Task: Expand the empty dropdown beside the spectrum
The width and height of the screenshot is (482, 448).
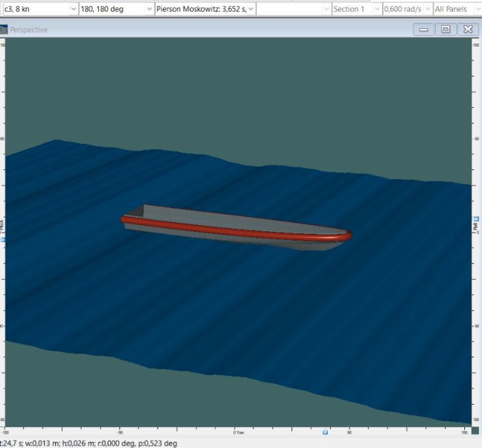Action: pyautogui.click(x=326, y=9)
